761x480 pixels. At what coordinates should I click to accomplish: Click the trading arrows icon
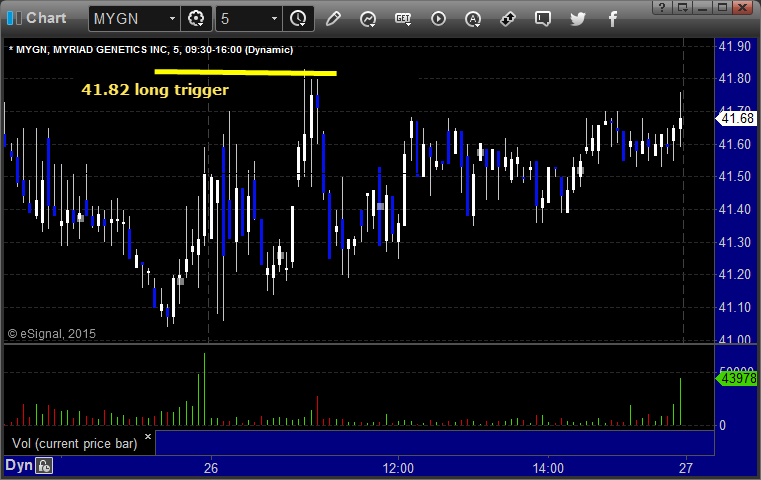click(x=508, y=19)
